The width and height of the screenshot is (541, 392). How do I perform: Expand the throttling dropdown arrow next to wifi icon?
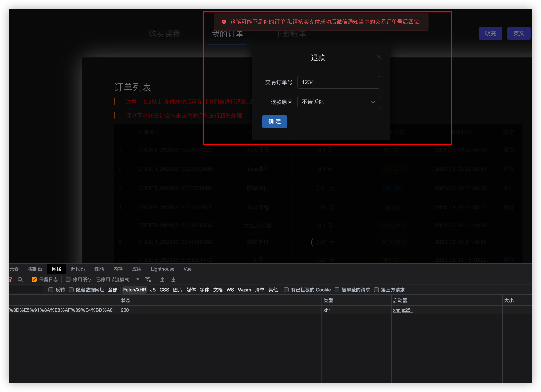coord(138,279)
